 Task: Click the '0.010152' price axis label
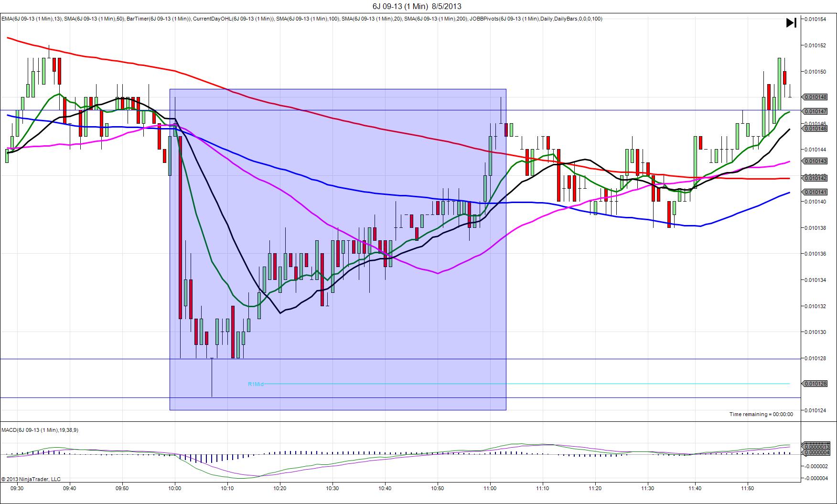(x=816, y=45)
